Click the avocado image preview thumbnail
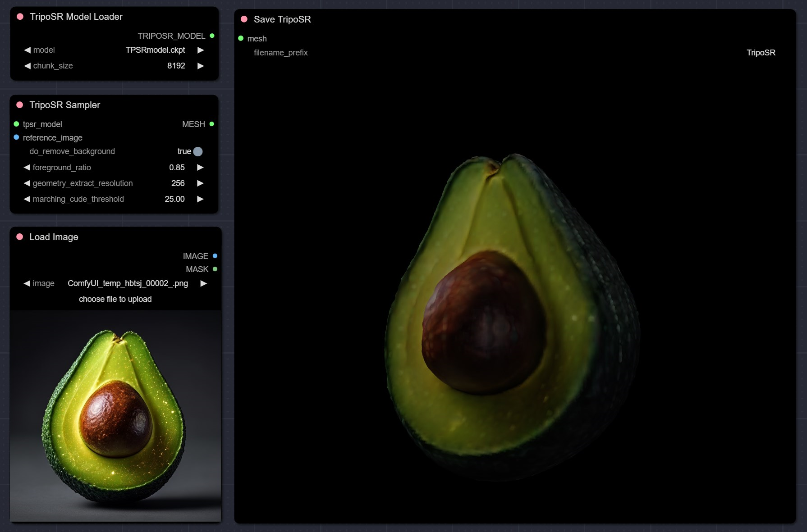807x532 pixels. tap(115, 416)
